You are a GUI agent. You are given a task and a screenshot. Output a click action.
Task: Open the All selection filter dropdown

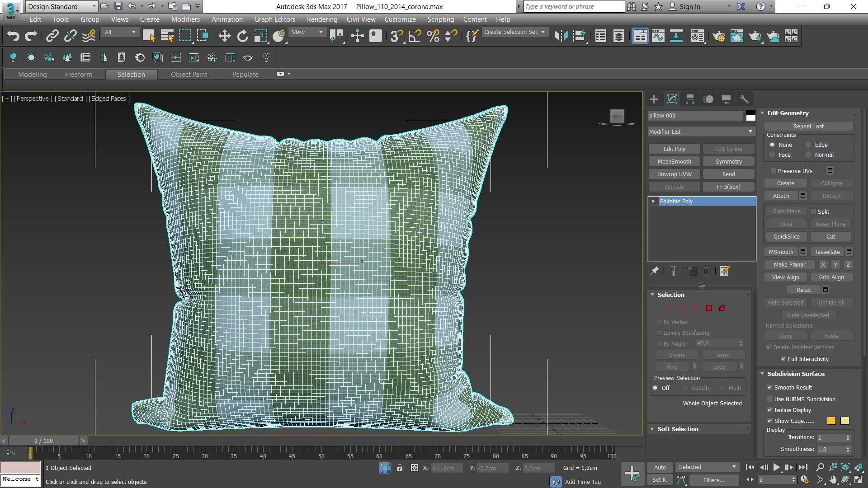point(120,32)
